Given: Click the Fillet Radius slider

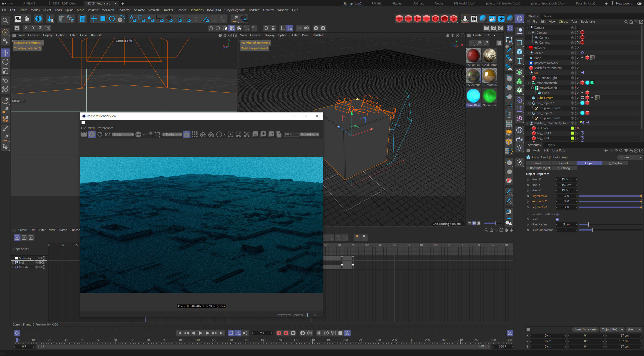Looking at the screenshot, I should coord(588,224).
